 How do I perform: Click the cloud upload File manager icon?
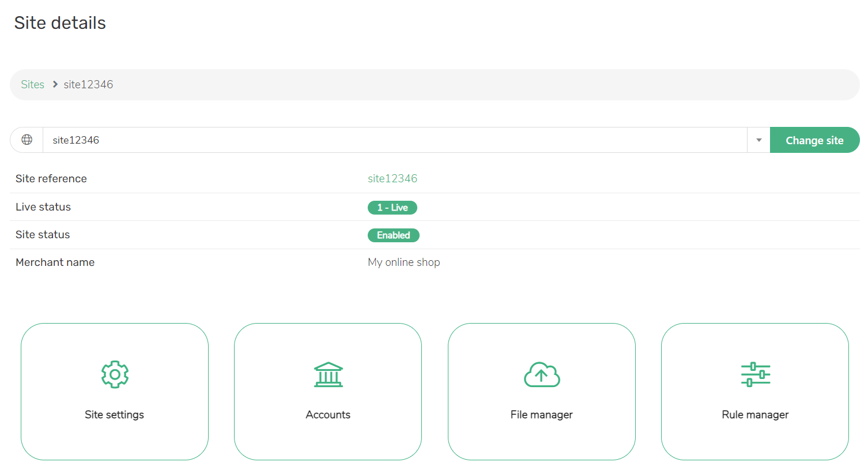[542, 374]
